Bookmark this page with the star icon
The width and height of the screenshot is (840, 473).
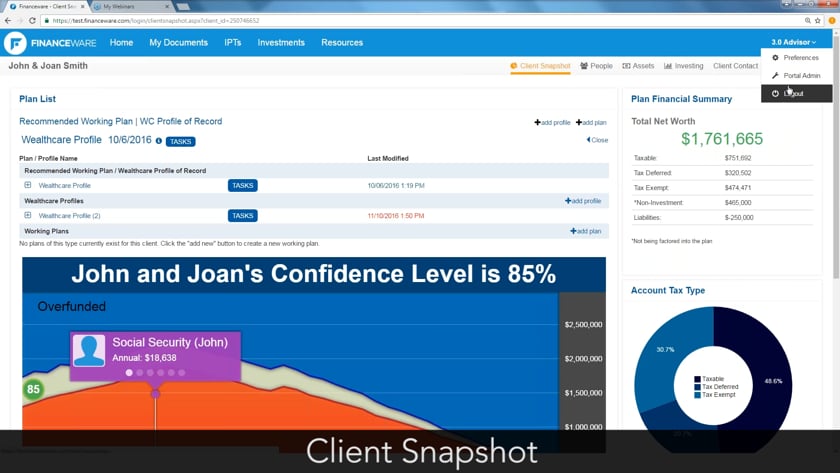point(818,20)
